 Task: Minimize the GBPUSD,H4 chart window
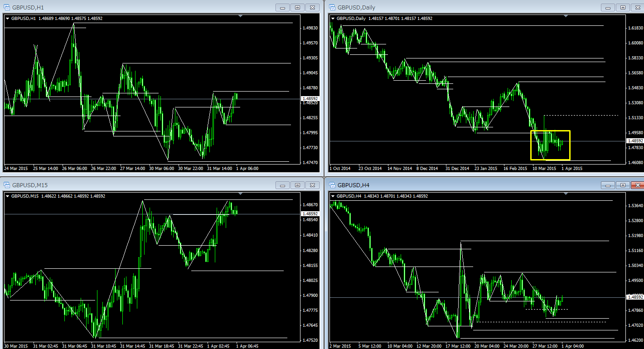click(608, 185)
